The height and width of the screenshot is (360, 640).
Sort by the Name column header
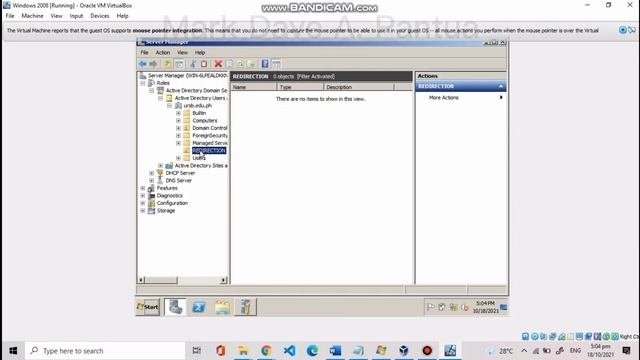click(x=254, y=87)
